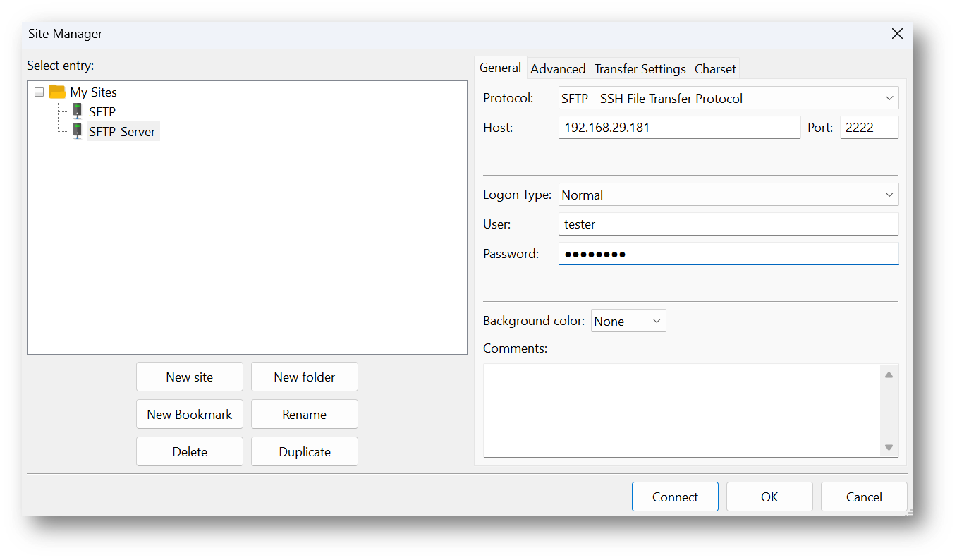Viewport: 957px width, 560px height.
Task: Click inside the Password field
Action: 726,253
